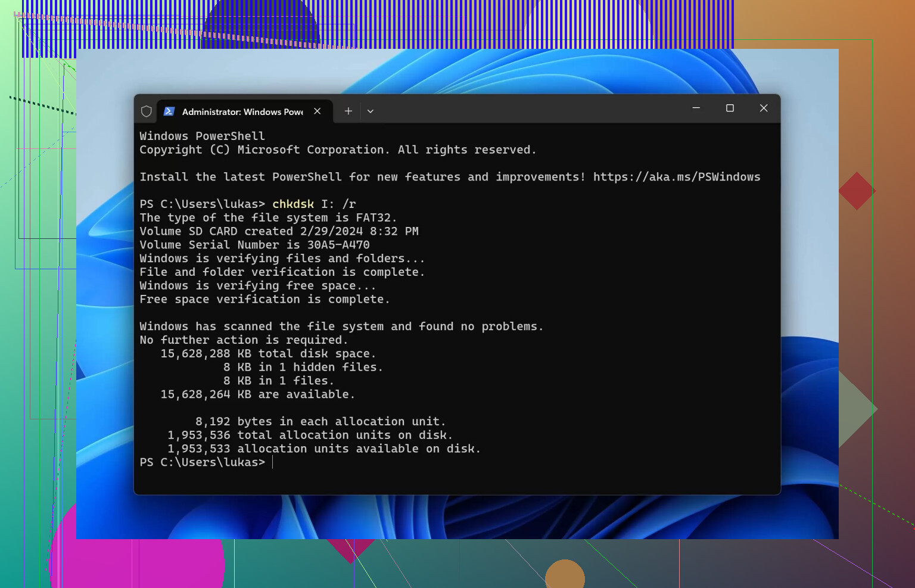Viewport: 915px width, 588px height.
Task: Click the chkdsk command text
Action: pyautogui.click(x=292, y=204)
